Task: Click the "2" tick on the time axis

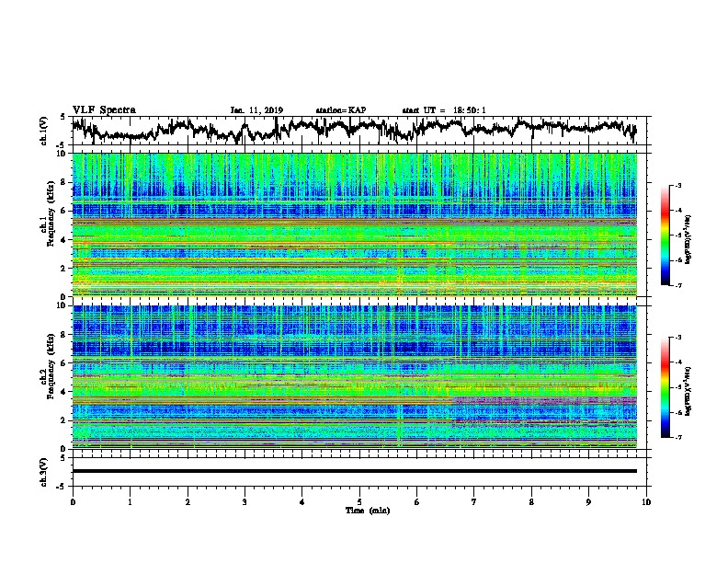Action: 188,502
